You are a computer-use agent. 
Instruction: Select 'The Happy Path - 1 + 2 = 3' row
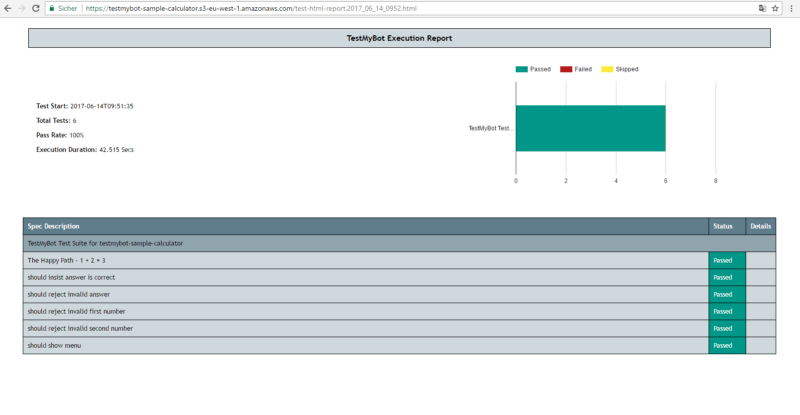(x=399, y=260)
